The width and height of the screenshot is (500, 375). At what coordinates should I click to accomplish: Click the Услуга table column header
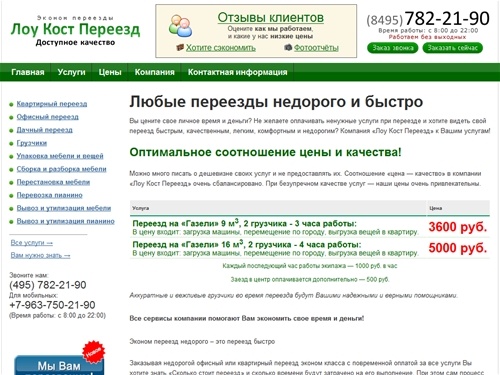click(x=278, y=208)
